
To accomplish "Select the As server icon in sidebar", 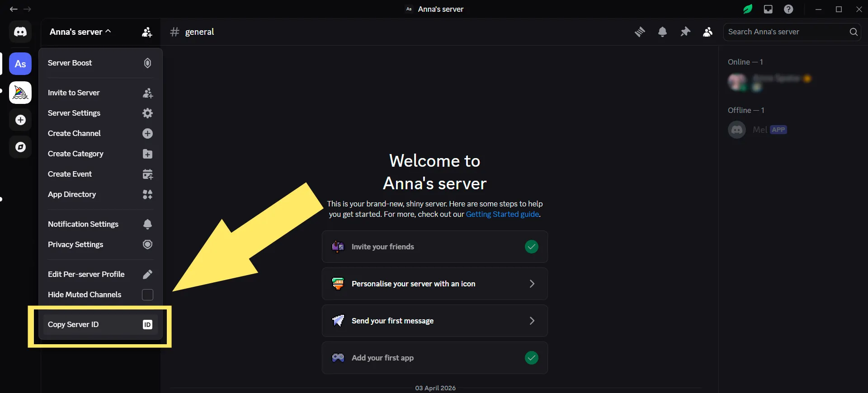I will coord(20,64).
